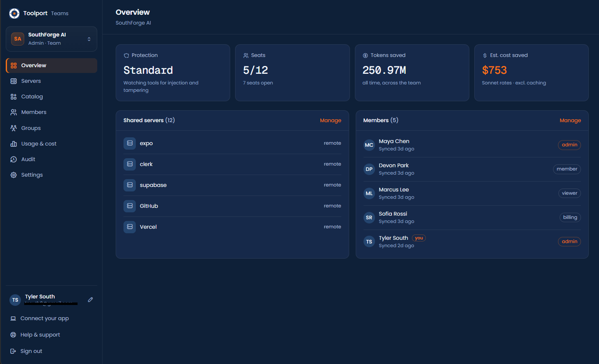Click the Vercel server icon
The height and width of the screenshot is (364, 599).
[x=130, y=227]
